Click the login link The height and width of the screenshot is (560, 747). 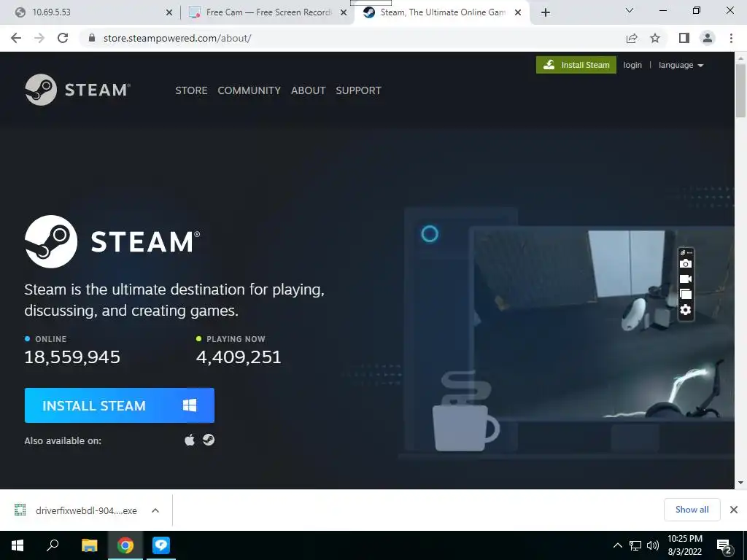(x=632, y=65)
